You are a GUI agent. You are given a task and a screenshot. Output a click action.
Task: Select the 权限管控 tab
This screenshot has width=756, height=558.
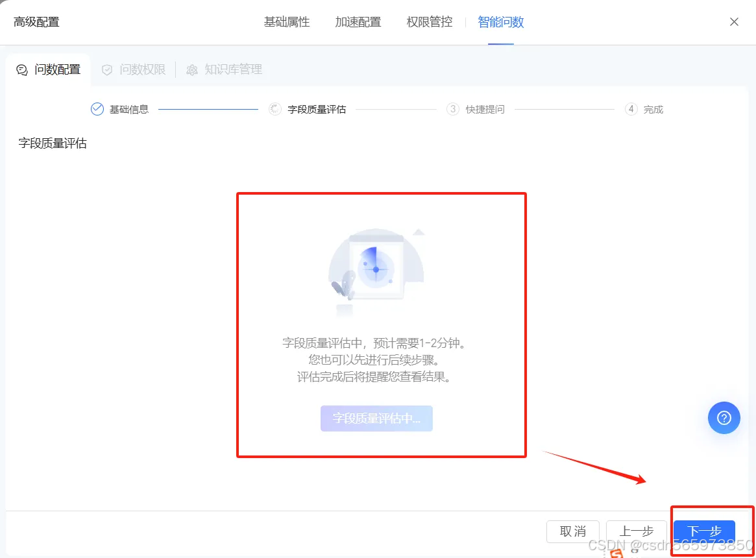[428, 21]
